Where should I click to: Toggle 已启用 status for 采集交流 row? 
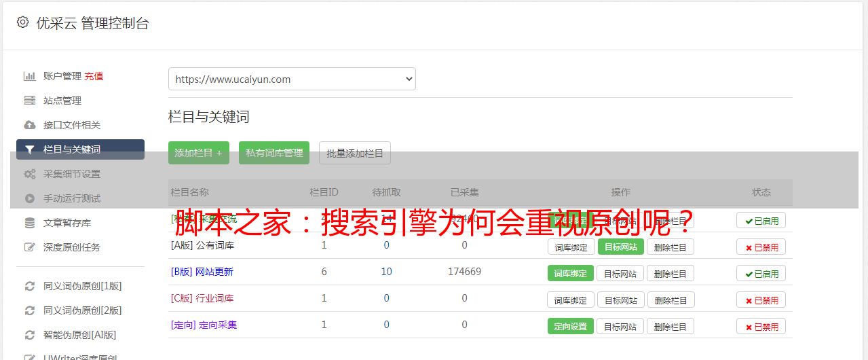(761, 220)
